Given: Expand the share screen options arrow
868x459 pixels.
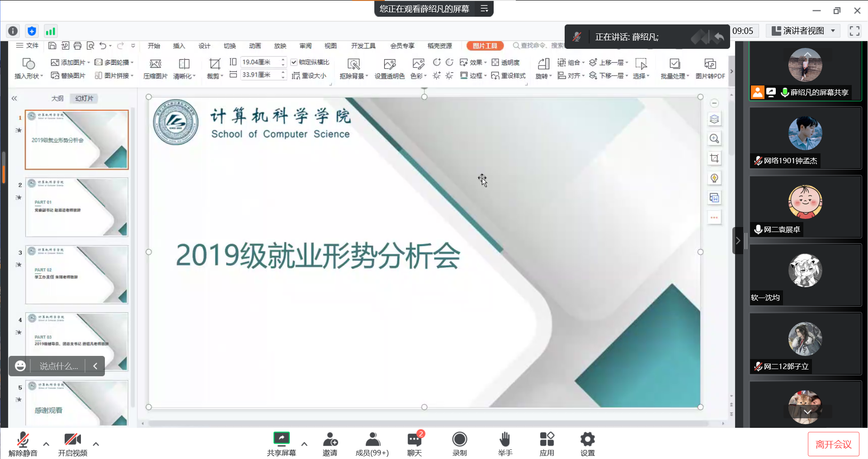Looking at the screenshot, I should (304, 444).
